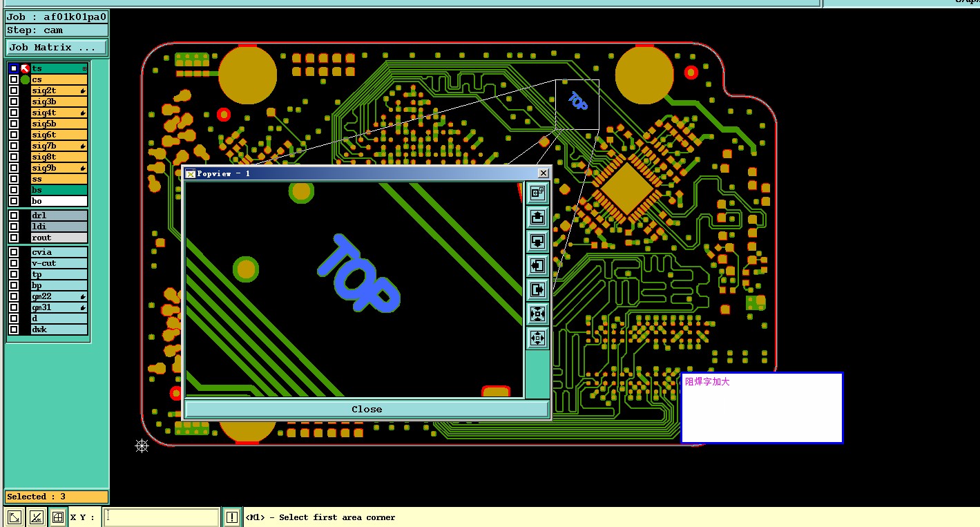
Task: Click the Job : af01k01pa0 label
Action: click(x=57, y=17)
